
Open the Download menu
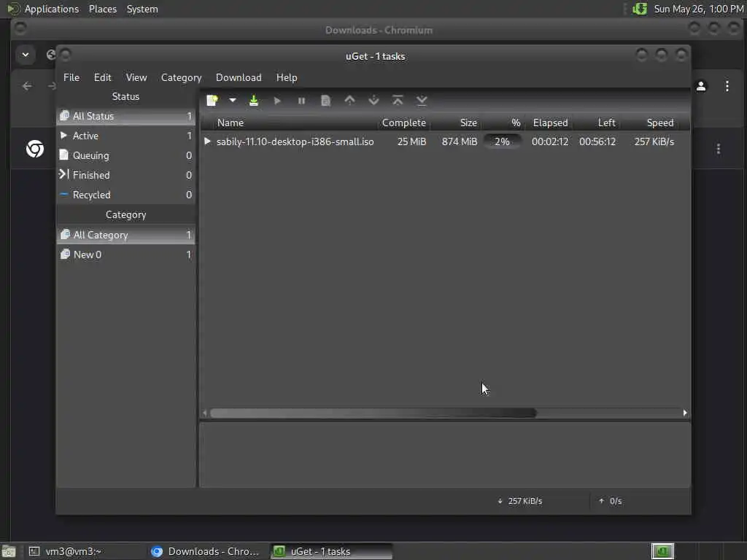(239, 77)
